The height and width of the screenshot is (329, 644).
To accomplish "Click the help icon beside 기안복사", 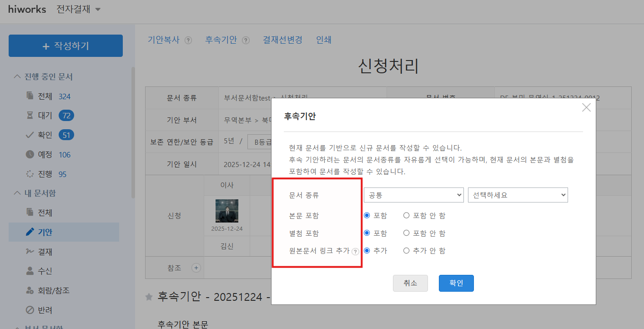I will (188, 40).
